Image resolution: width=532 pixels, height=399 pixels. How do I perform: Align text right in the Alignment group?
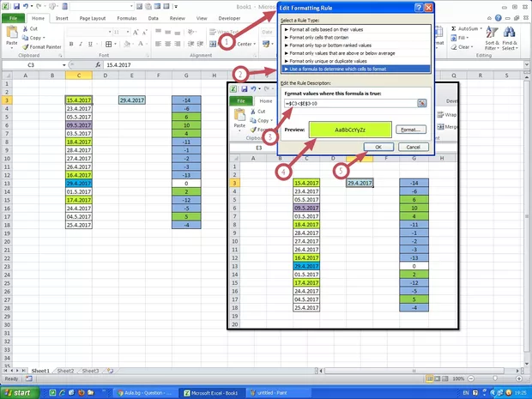pyautogui.click(x=177, y=44)
